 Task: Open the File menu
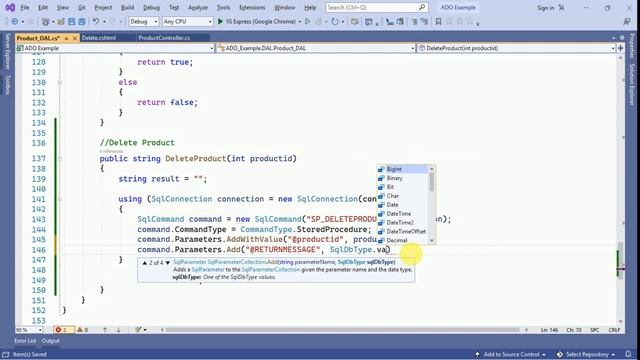(25, 7)
